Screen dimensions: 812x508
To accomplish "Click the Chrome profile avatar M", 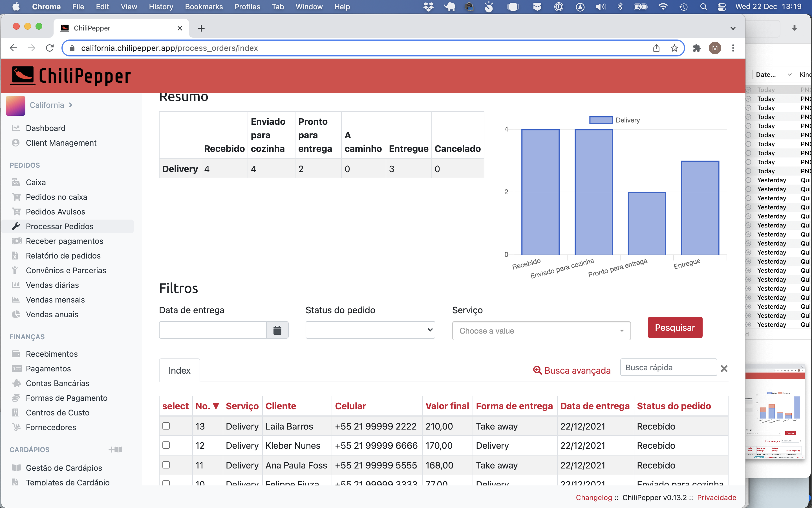I will tap(715, 48).
